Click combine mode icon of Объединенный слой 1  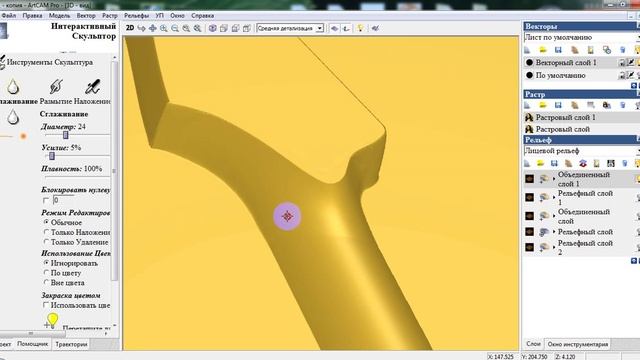pos(544,179)
